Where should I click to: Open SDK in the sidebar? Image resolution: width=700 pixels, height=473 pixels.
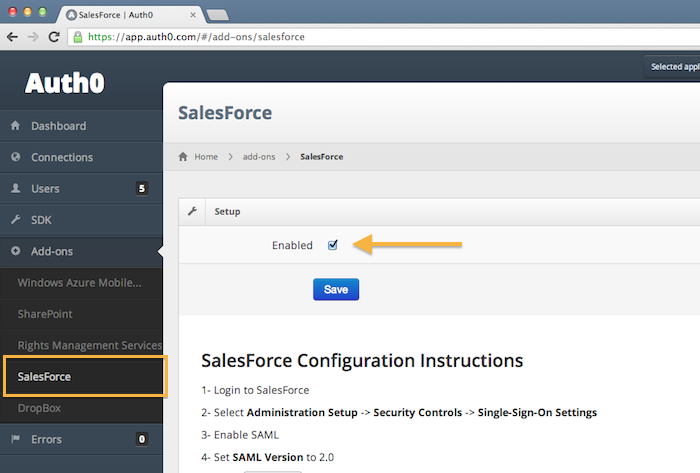click(81, 220)
